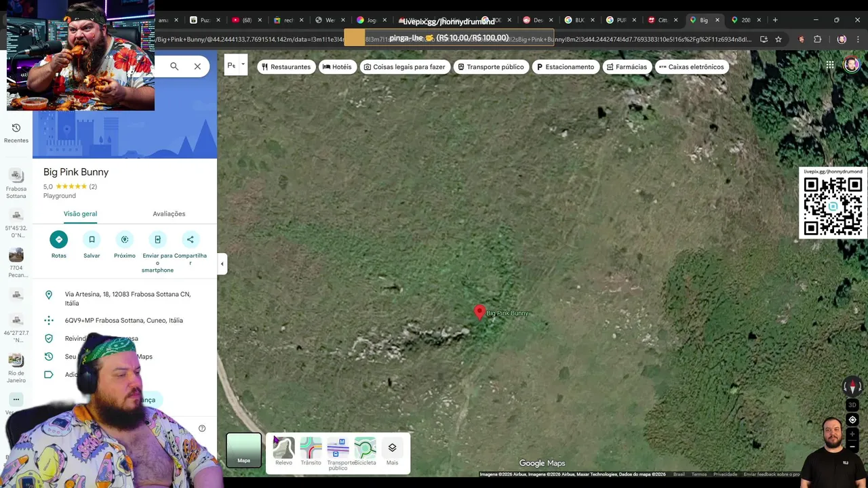Clear the search with the X icon
The width and height of the screenshot is (868, 488).
tap(197, 66)
